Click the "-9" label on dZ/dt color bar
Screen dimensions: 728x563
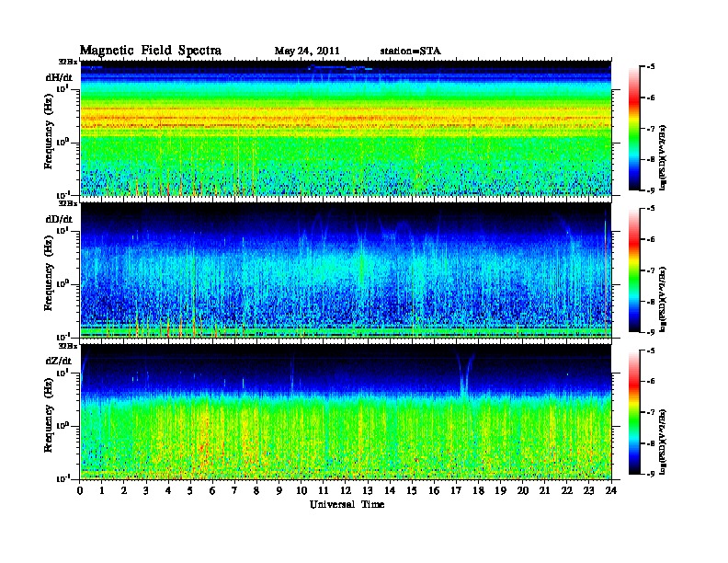tap(650, 474)
